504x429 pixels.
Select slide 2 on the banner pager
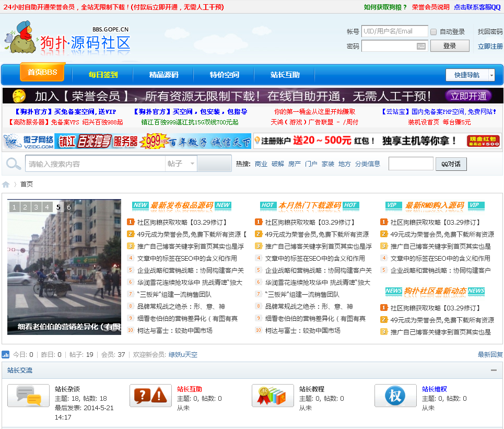[x=25, y=207]
